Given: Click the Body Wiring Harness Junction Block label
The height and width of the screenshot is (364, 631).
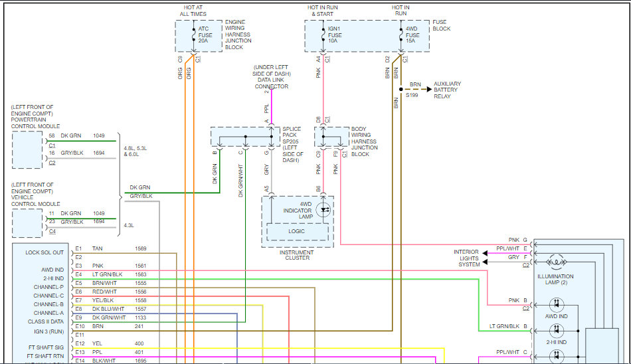Looking at the screenshot, I should (365, 141).
